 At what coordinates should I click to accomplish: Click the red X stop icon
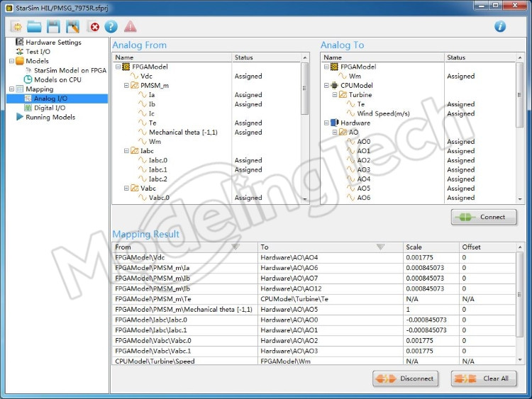pyautogui.click(x=94, y=26)
